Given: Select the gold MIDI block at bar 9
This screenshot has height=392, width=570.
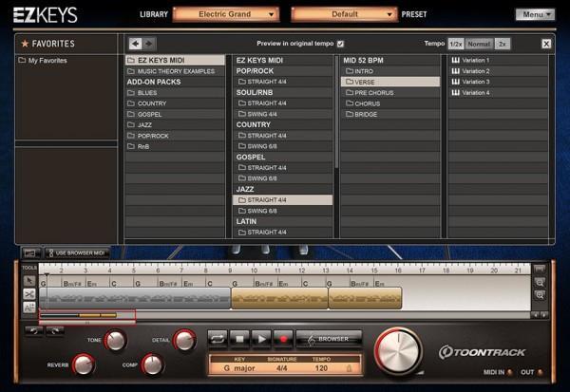Looking at the screenshot, I should pyautogui.click(x=279, y=298).
